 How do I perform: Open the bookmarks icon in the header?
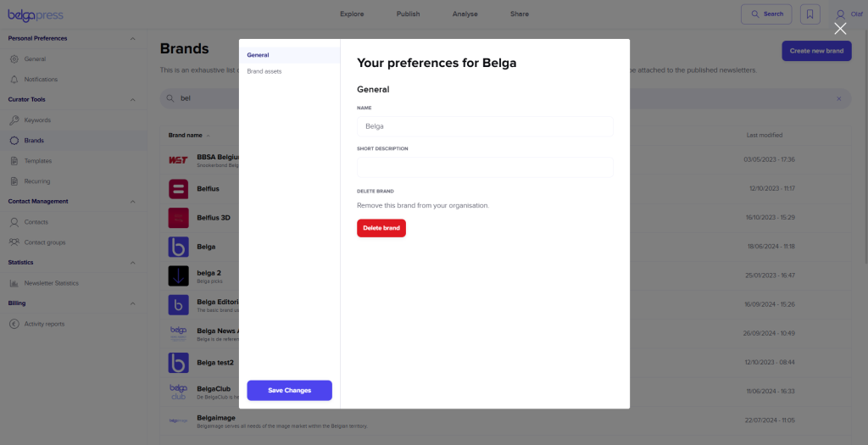tap(810, 14)
